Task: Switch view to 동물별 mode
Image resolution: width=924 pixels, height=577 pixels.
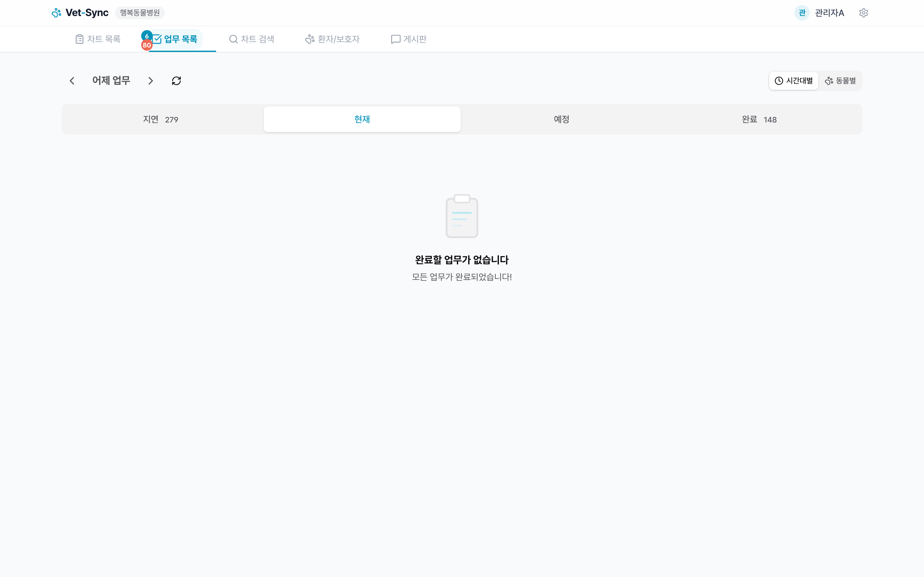Action: [x=840, y=81]
